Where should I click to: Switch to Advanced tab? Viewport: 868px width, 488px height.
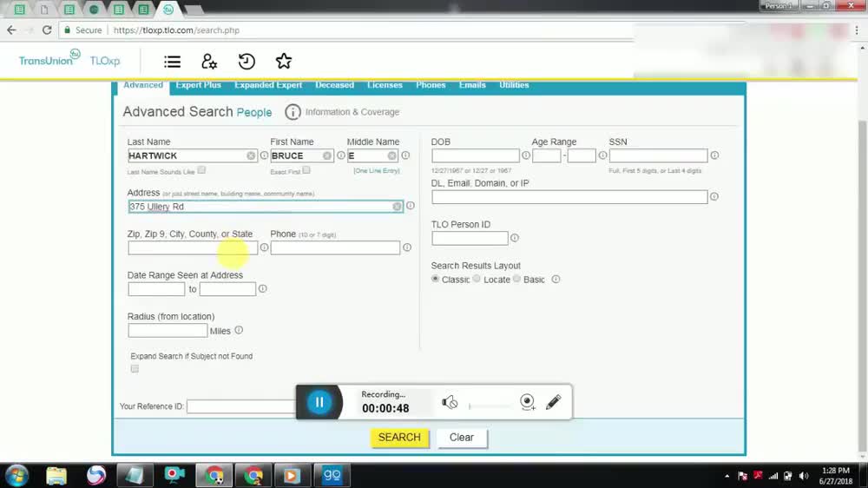143,85
